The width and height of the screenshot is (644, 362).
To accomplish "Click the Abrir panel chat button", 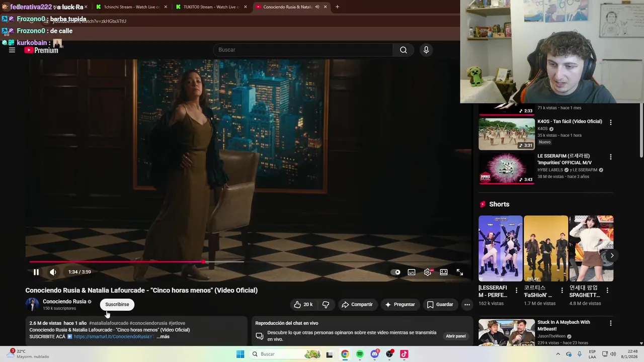I will click(x=456, y=336).
